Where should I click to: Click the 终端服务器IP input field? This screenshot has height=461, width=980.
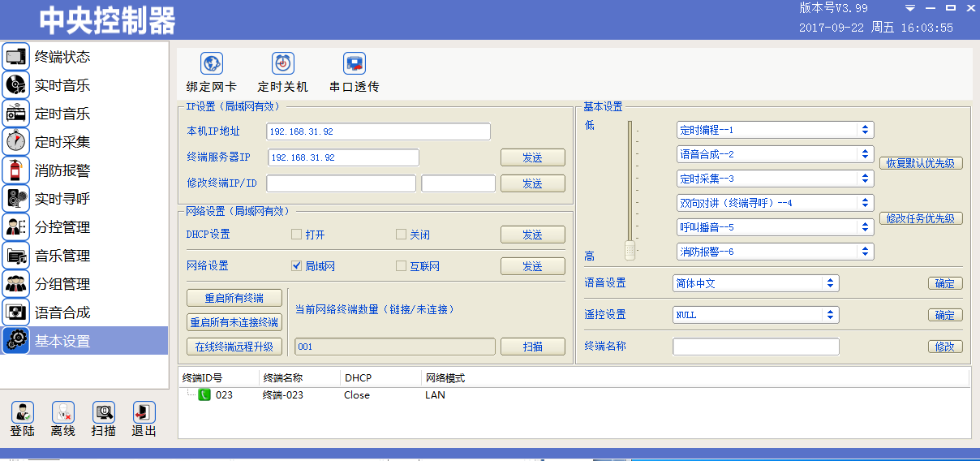click(342, 157)
